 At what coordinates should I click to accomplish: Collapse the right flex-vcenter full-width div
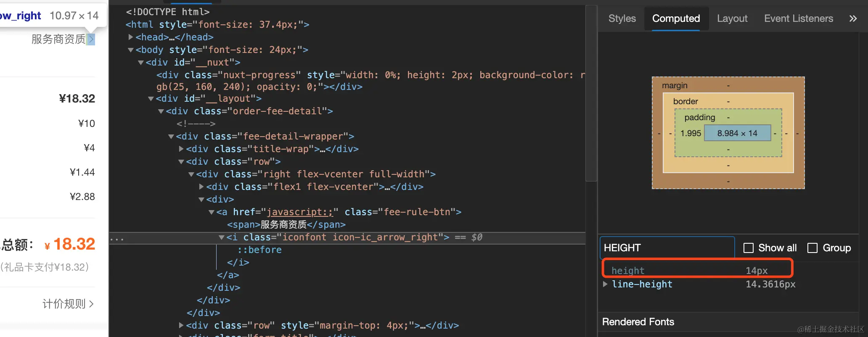pyautogui.click(x=191, y=174)
